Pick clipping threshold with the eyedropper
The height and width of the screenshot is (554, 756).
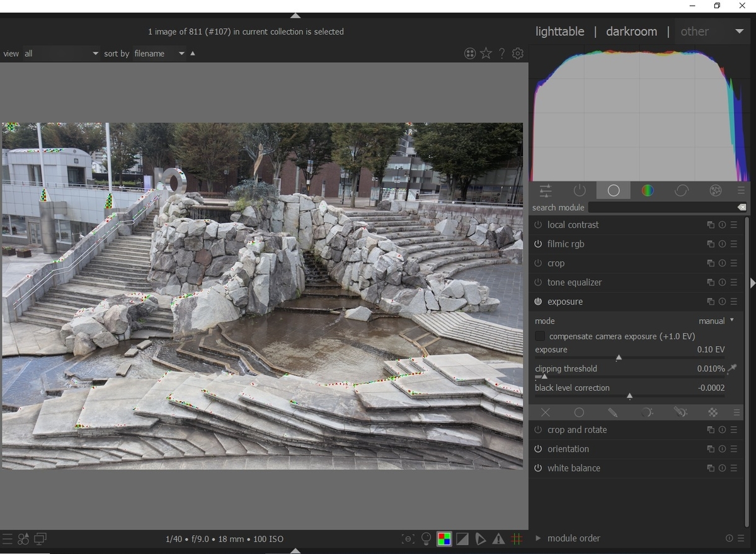732,369
